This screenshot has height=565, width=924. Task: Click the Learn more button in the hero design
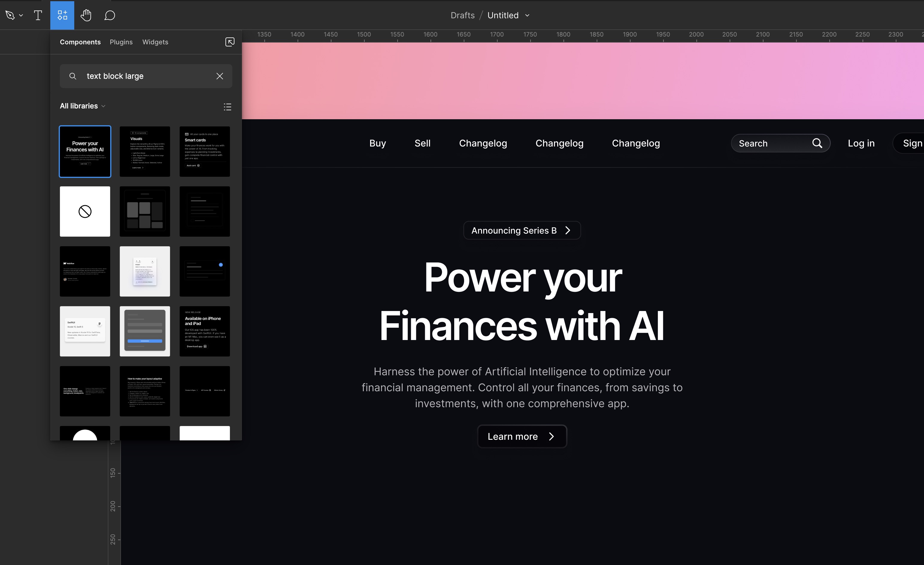coord(522,436)
